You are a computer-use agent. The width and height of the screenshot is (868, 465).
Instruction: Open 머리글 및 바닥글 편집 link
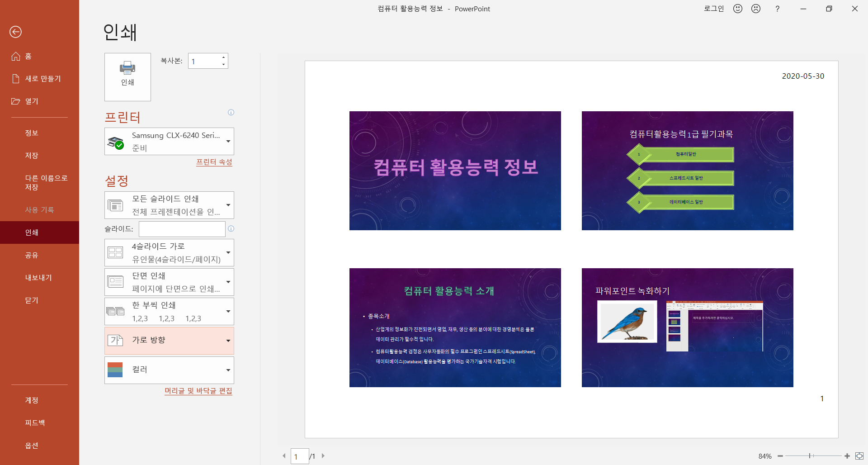pos(198,391)
